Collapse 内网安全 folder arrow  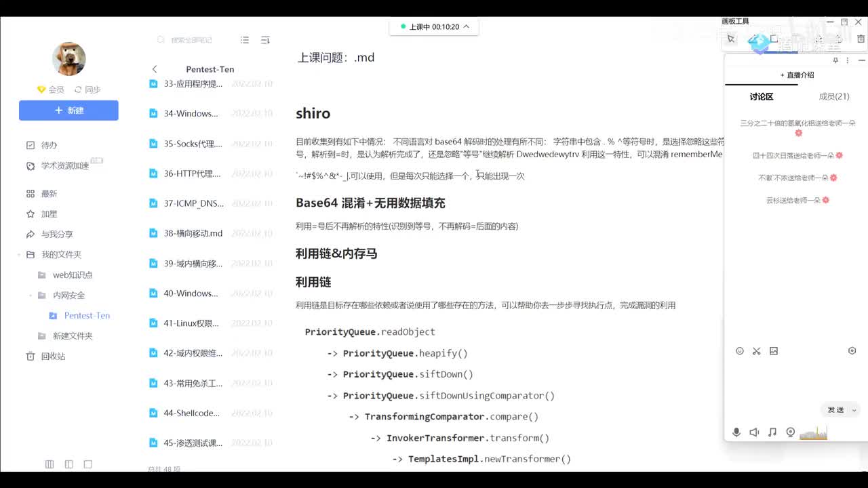coord(31,296)
